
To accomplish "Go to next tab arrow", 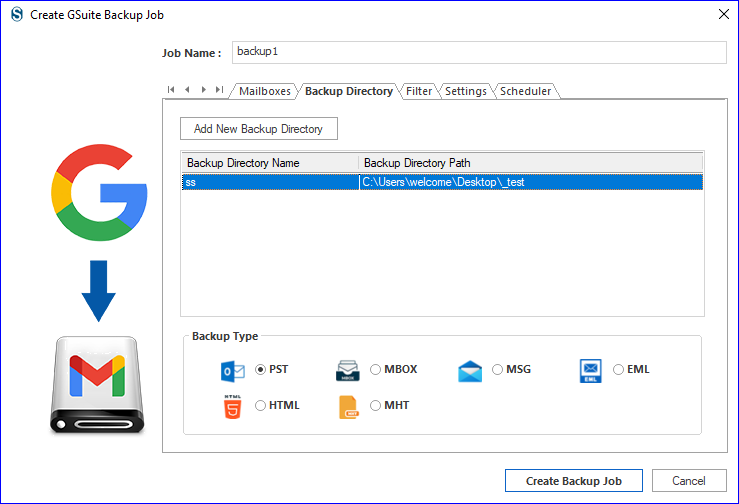I will (x=204, y=90).
